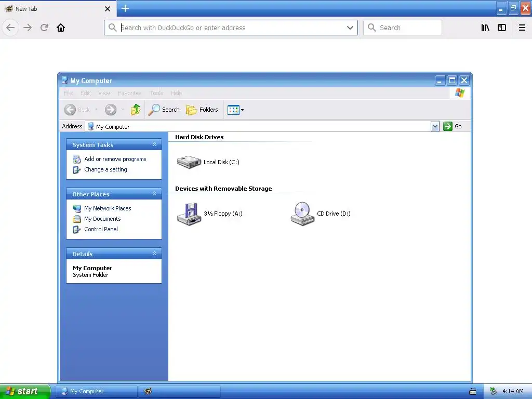Open My Network Places link
532x399 pixels.
pos(108,208)
